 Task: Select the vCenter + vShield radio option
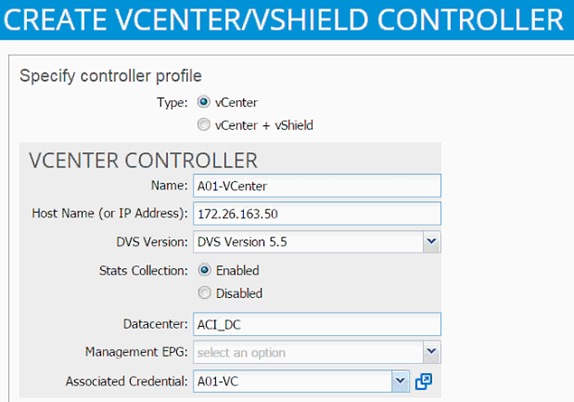coord(204,125)
